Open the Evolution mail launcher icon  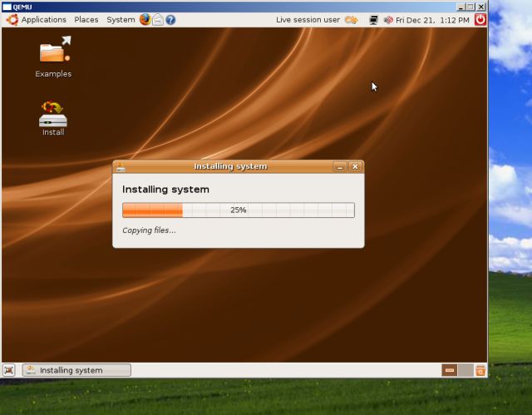tap(158, 20)
